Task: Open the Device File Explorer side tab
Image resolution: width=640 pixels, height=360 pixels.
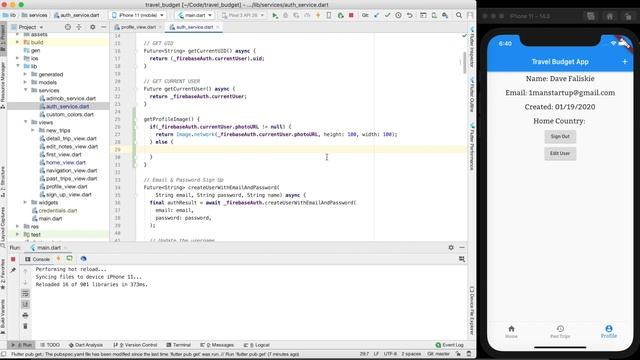Action: tap(472, 311)
